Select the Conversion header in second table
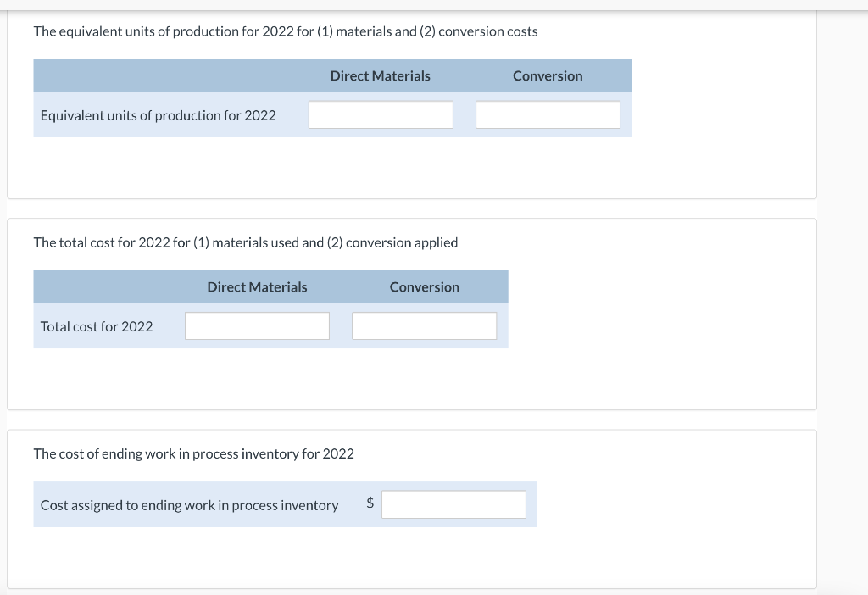 [424, 286]
